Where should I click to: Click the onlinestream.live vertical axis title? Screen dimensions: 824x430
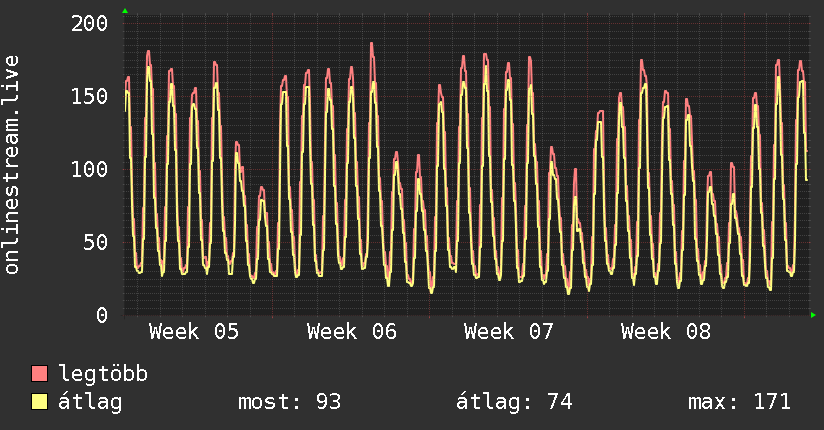(x=12, y=165)
